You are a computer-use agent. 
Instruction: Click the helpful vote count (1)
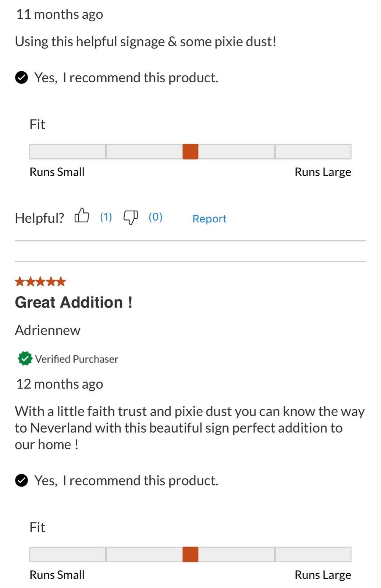pos(106,217)
